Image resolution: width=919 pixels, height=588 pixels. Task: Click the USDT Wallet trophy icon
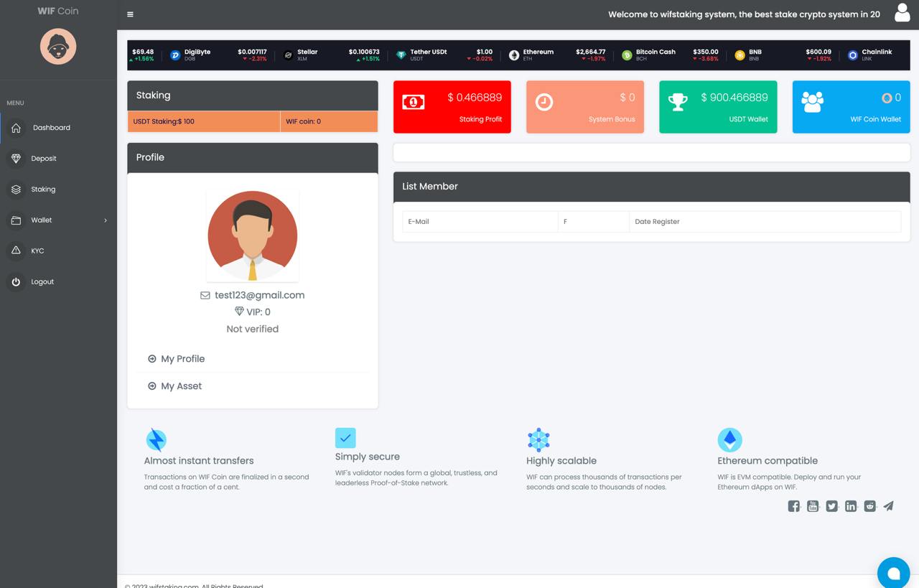pyautogui.click(x=678, y=102)
